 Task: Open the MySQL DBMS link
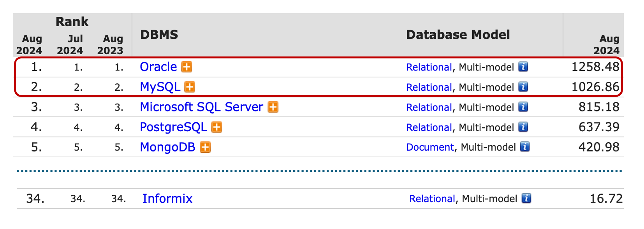click(160, 87)
